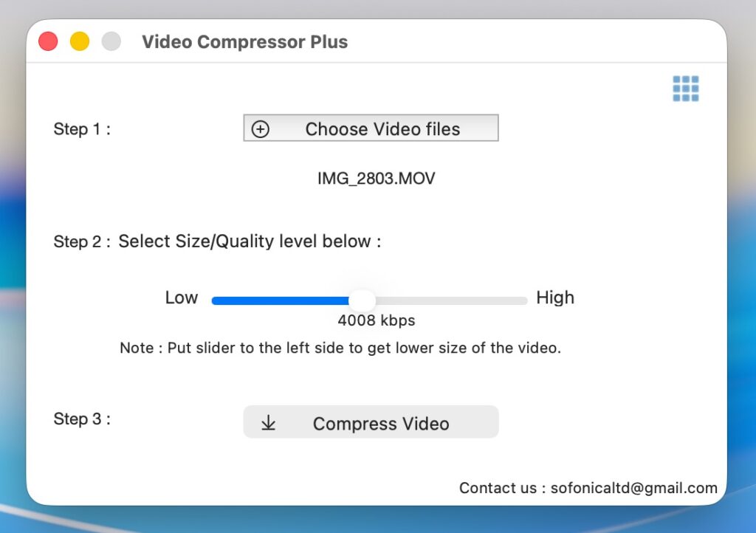
Task: Click the High quality label
Action: [555, 298]
